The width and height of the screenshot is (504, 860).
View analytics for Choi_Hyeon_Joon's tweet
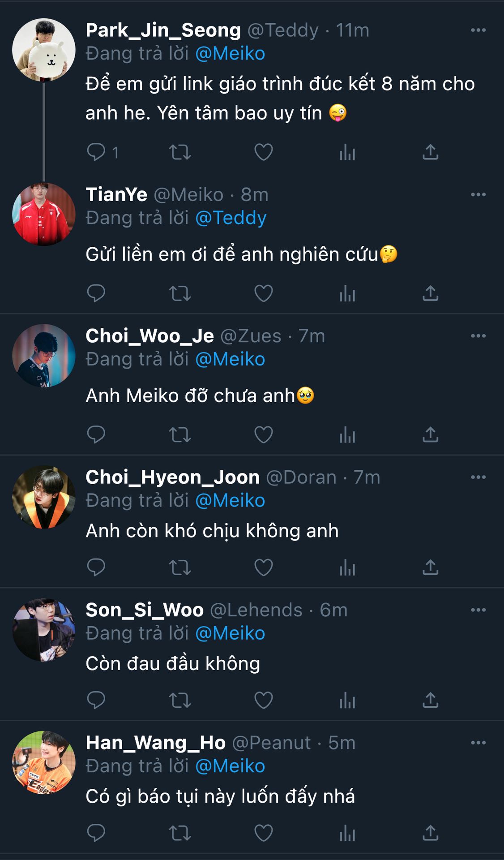(x=347, y=568)
